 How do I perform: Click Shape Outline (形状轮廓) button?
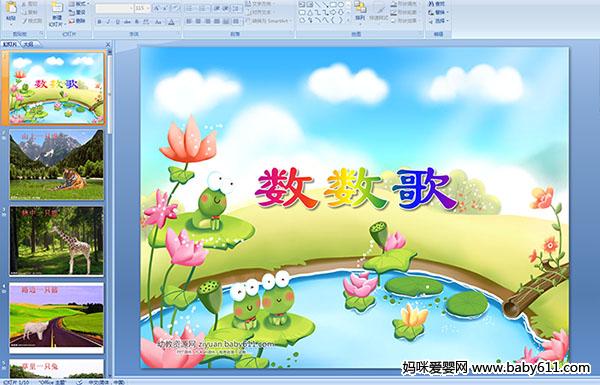(406, 12)
